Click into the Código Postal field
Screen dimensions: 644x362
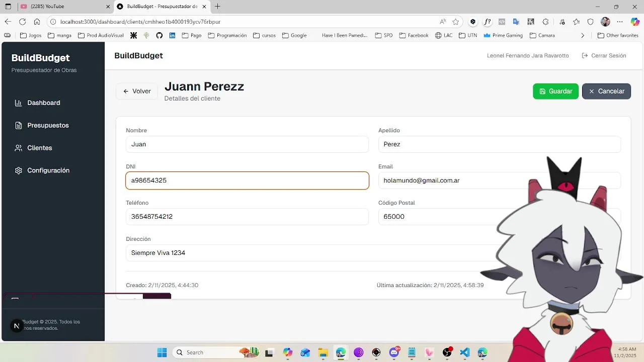click(x=500, y=217)
